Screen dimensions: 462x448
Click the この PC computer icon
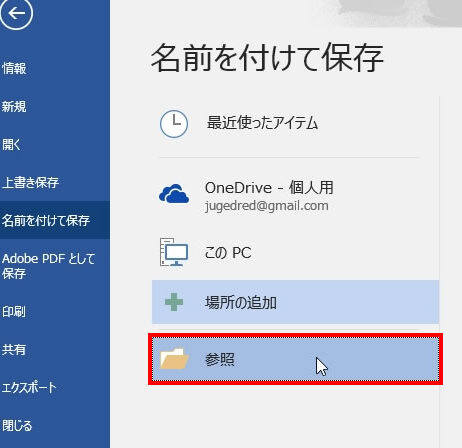point(174,252)
